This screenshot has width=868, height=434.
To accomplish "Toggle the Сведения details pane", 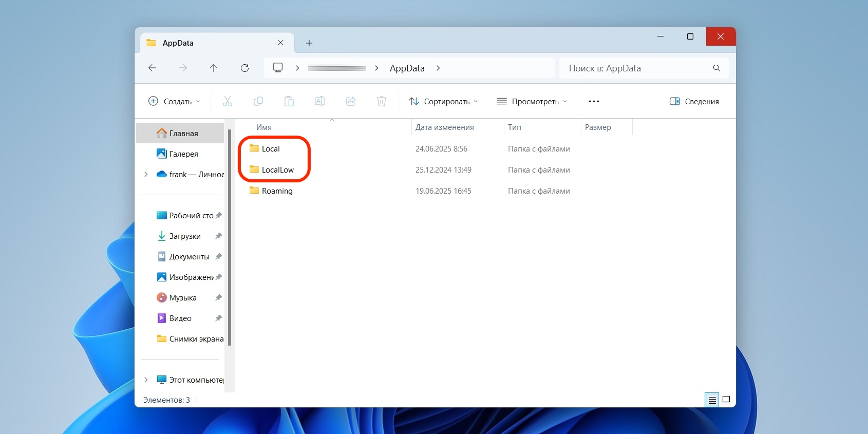I will tap(694, 101).
